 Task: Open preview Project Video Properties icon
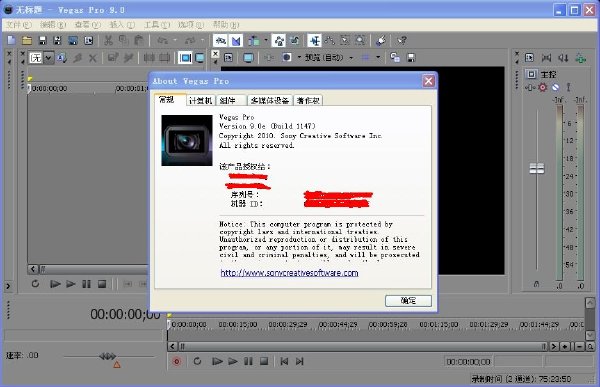coord(228,58)
